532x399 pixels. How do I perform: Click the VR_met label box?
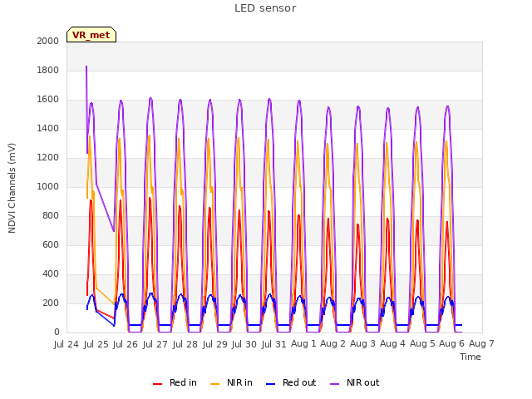click(91, 35)
